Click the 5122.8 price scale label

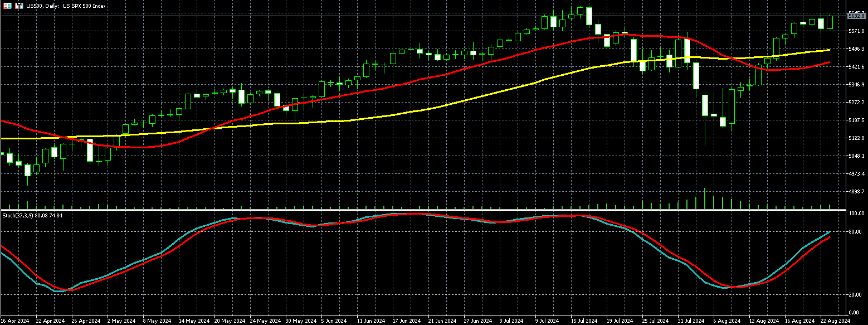(856, 138)
